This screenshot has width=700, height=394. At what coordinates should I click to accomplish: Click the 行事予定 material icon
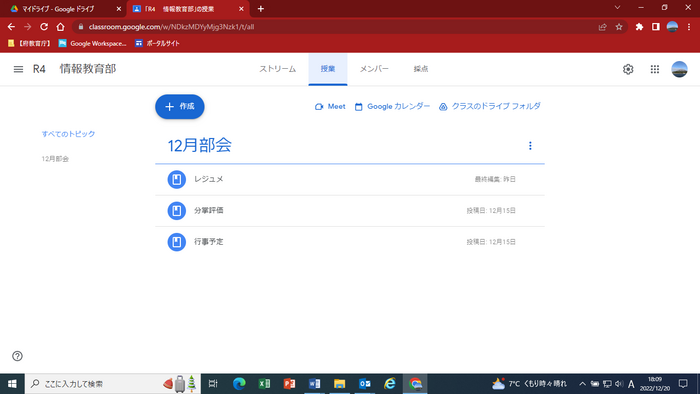pos(177,242)
